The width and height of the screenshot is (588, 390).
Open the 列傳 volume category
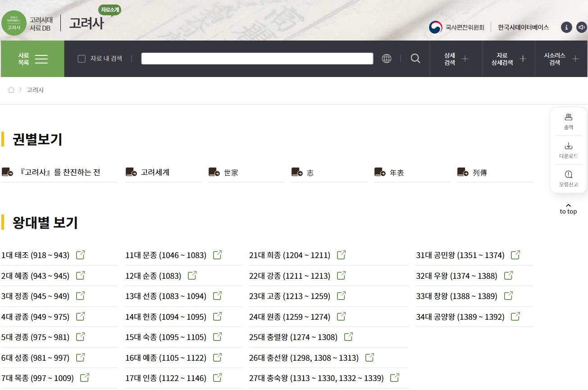click(479, 172)
